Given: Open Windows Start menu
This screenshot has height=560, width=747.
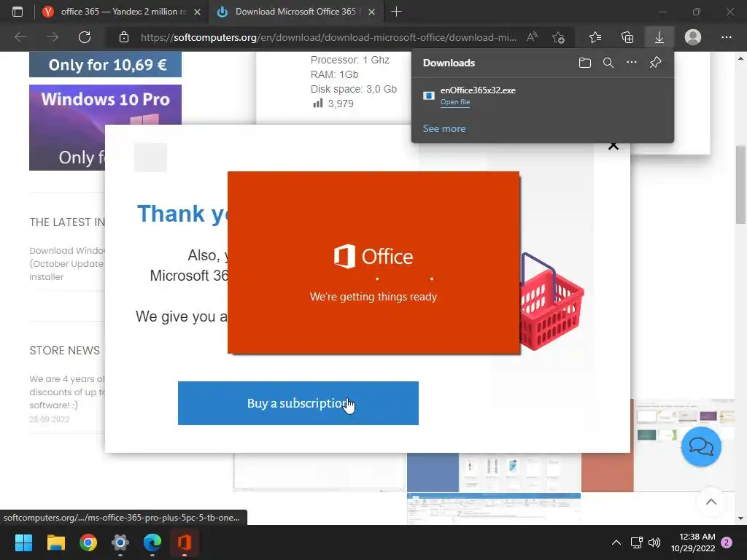Looking at the screenshot, I should point(23,542).
